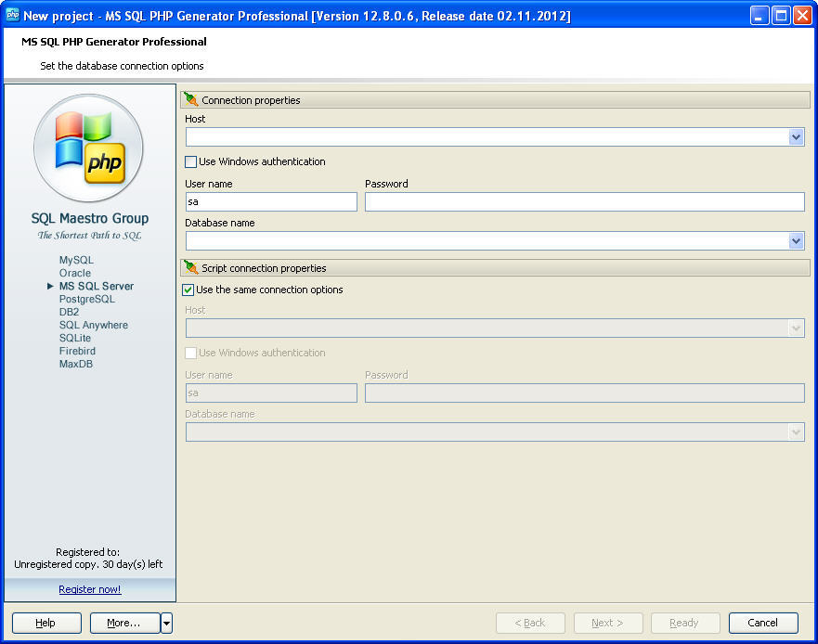Select SQL Anywhere in the product list
818x644 pixels.
tap(94, 325)
